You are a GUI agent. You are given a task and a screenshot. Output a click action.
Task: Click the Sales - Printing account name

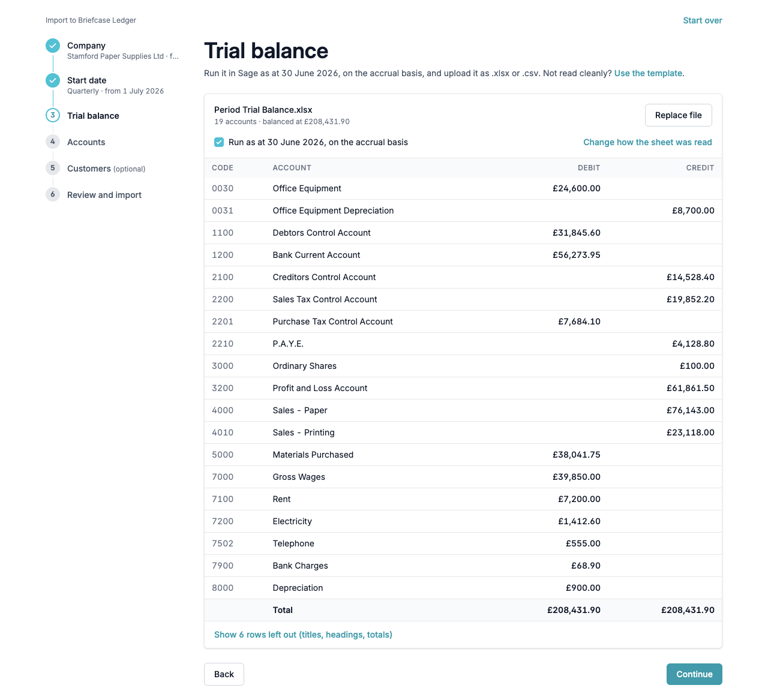point(304,432)
